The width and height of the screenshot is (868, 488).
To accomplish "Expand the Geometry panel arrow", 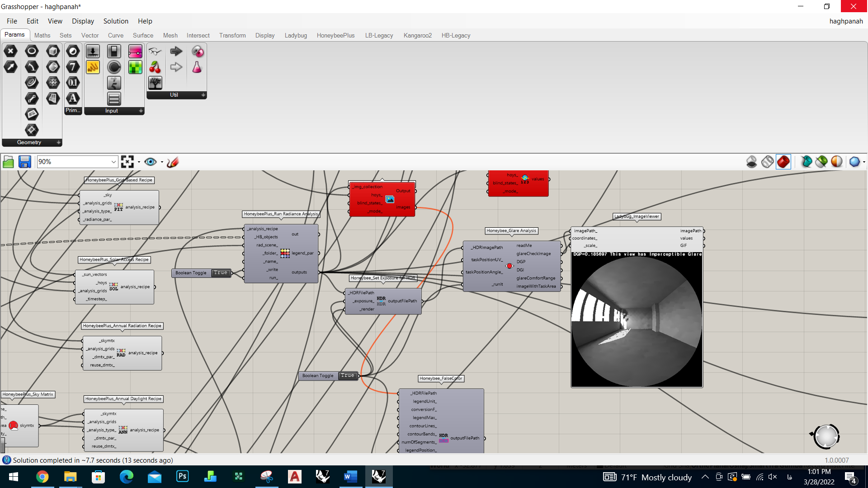I will [58, 142].
